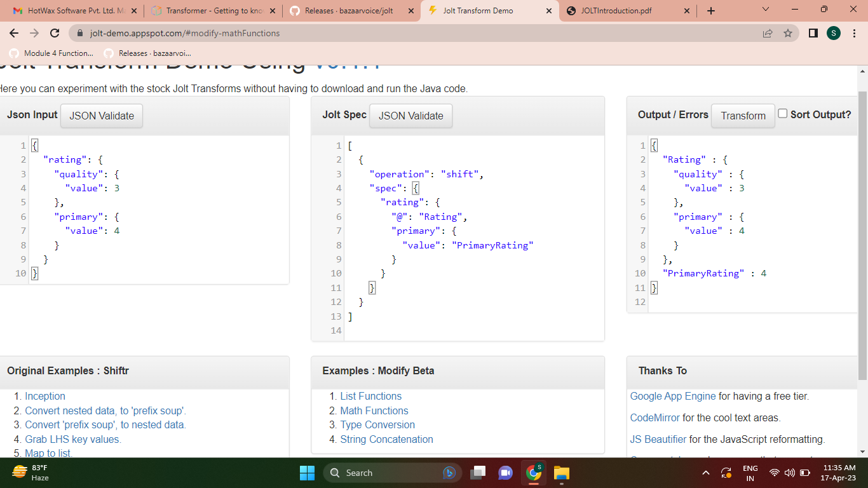Image resolution: width=868 pixels, height=488 pixels.
Task: Open the Inception example
Action: coord(45,396)
